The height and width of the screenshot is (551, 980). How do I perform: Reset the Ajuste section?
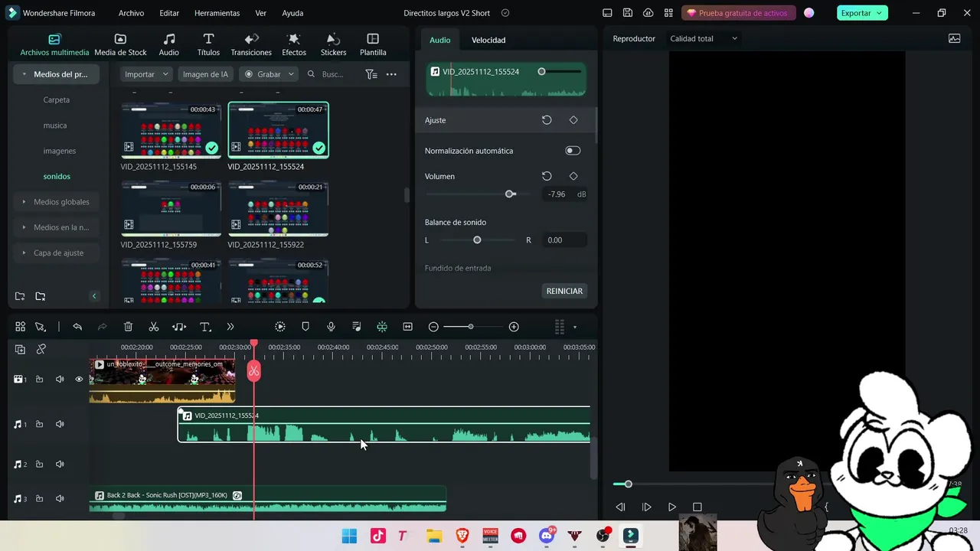tap(547, 120)
